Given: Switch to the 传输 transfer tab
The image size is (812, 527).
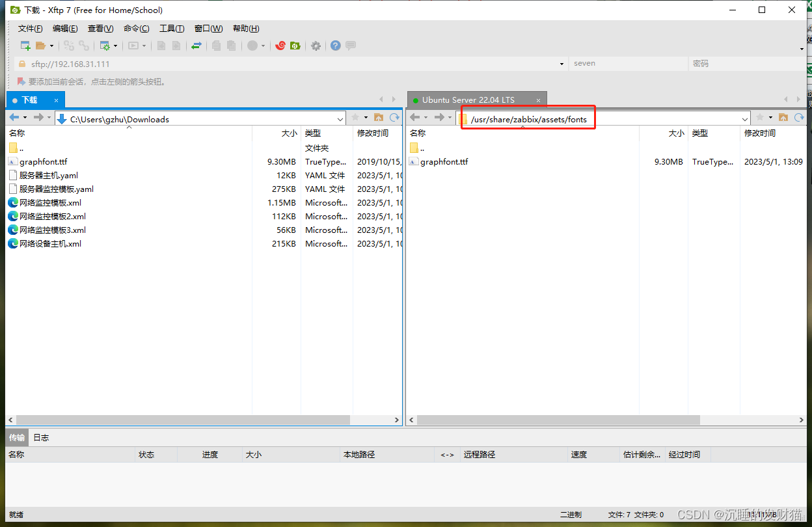Looking at the screenshot, I should pyautogui.click(x=17, y=437).
